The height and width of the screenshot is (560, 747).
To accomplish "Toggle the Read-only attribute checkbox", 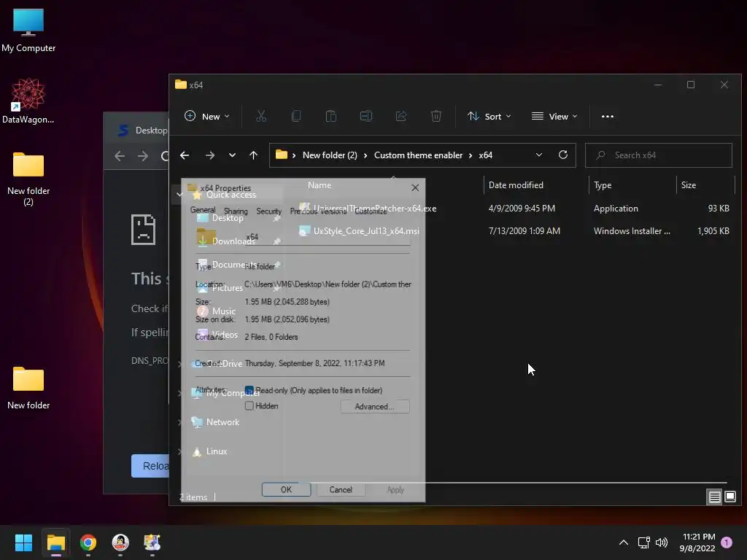I will [x=249, y=391].
